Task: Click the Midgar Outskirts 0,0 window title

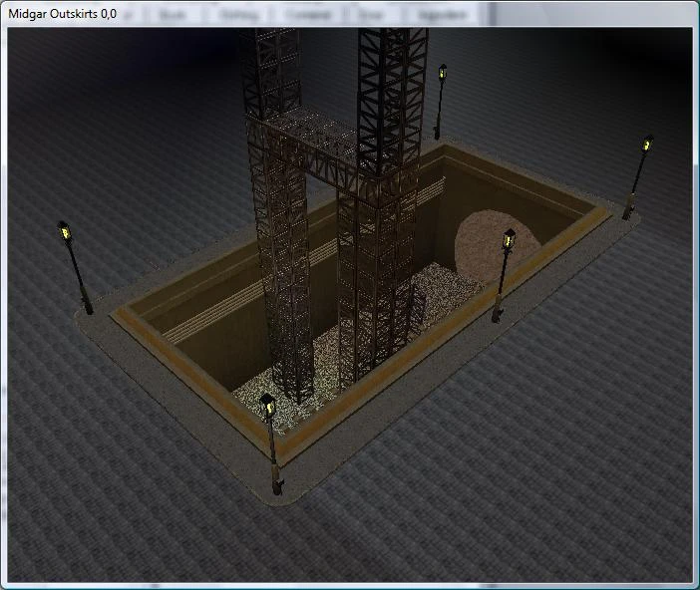Action: pyautogui.click(x=63, y=14)
